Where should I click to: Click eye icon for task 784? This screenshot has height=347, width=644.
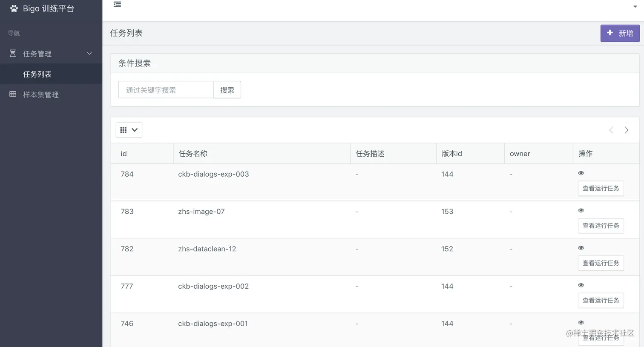(x=581, y=173)
